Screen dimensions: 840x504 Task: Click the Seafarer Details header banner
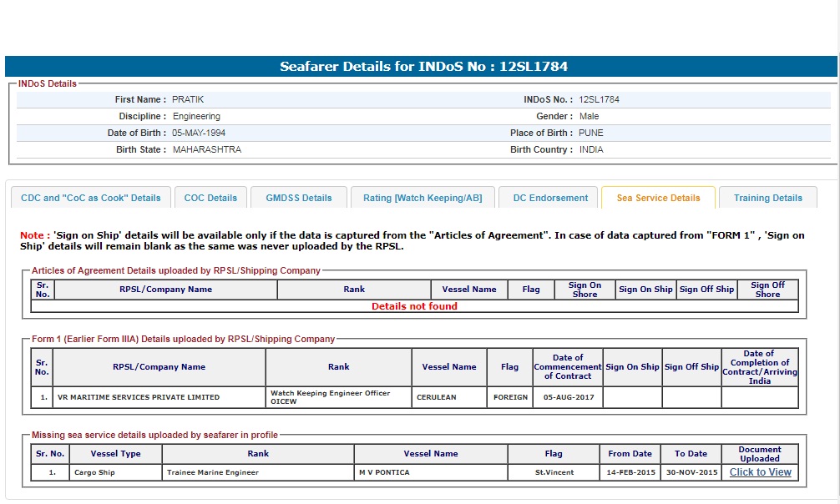click(421, 67)
